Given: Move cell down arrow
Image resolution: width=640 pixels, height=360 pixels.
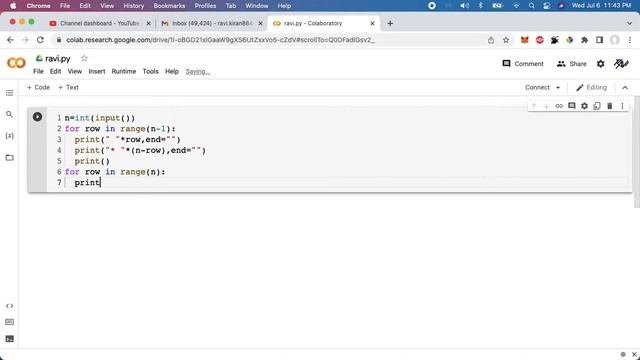Looking at the screenshot, I should tap(546, 106).
